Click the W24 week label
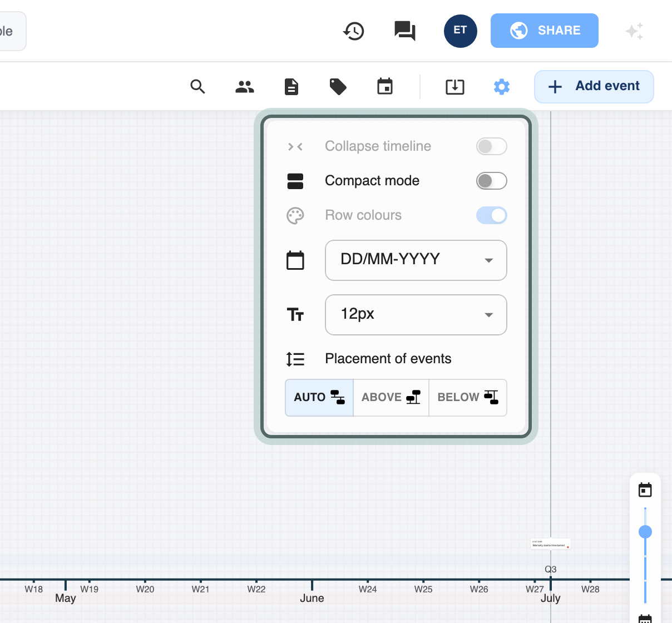 point(368,589)
